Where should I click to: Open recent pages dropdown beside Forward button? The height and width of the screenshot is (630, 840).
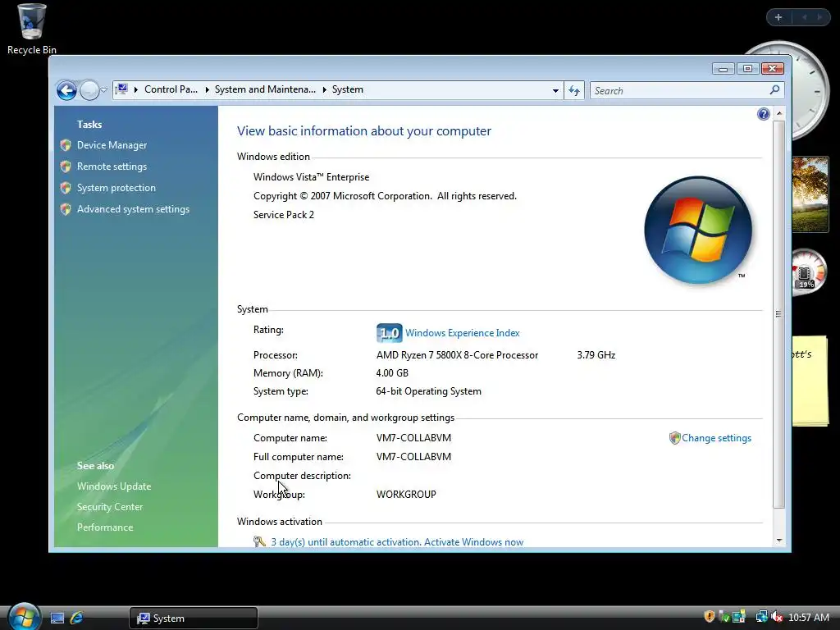tap(104, 90)
